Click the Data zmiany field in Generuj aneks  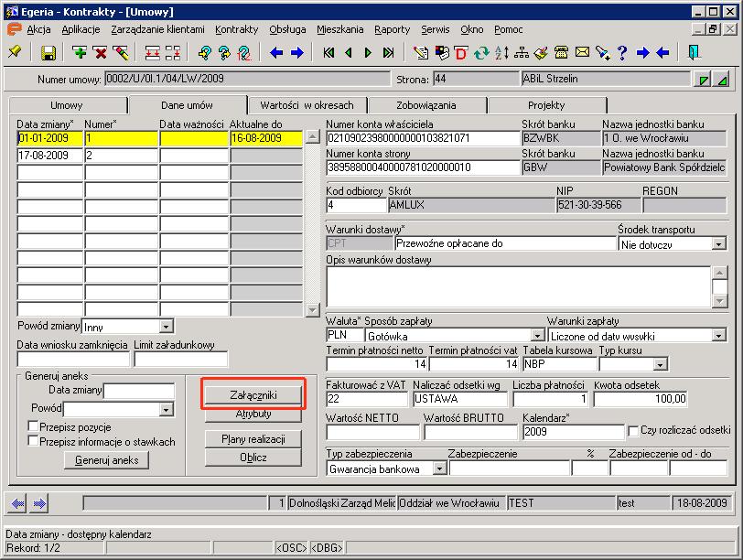[139, 391]
